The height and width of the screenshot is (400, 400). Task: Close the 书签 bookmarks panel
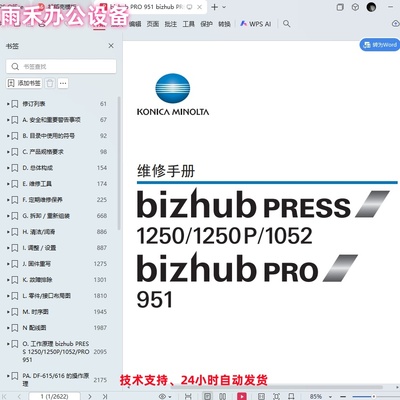coord(111,46)
